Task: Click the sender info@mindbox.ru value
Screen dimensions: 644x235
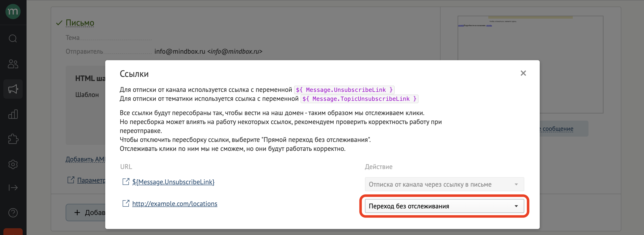Action: (208, 51)
